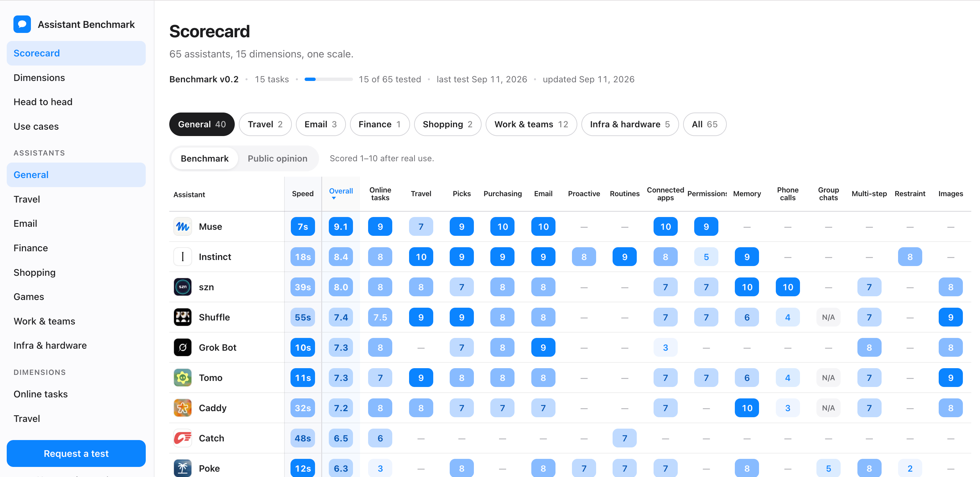Sort by the Overall column arrow
The width and height of the screenshot is (980, 477).
pyautogui.click(x=333, y=198)
